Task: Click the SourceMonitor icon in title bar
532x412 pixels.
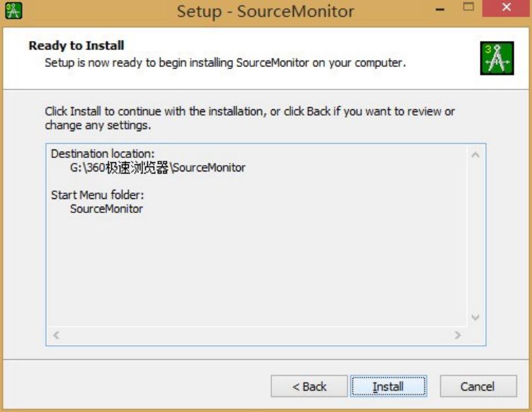Action: click(x=13, y=11)
